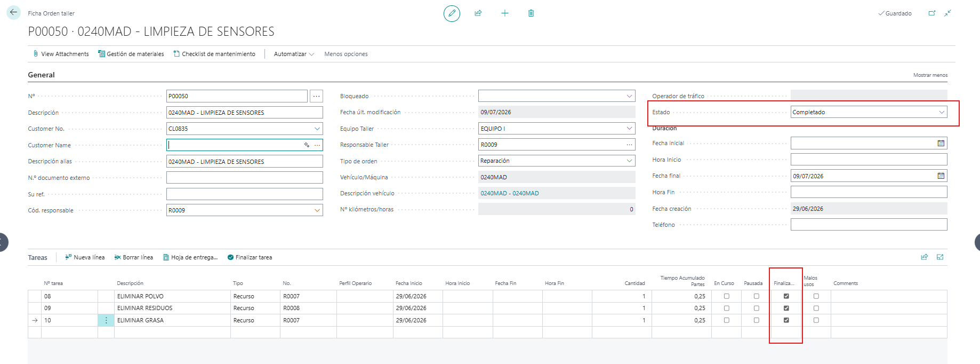Toggle Finalizada checkbox for task 10
This screenshot has height=364, width=980.
[x=786, y=320]
